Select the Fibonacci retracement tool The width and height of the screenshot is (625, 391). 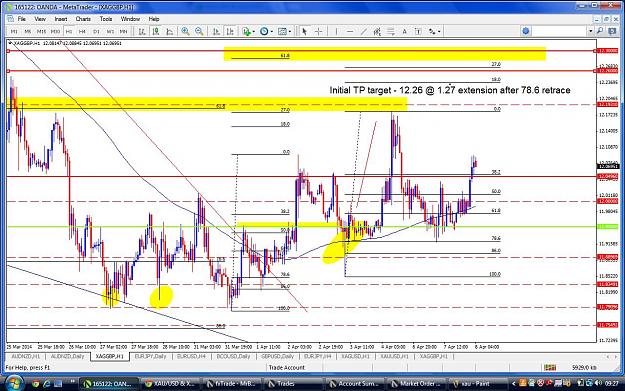tap(391, 31)
